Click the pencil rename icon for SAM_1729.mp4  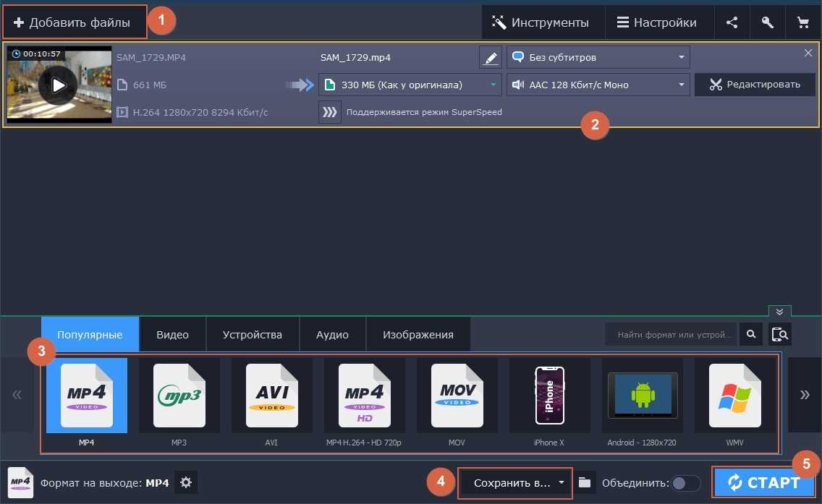pyautogui.click(x=491, y=57)
